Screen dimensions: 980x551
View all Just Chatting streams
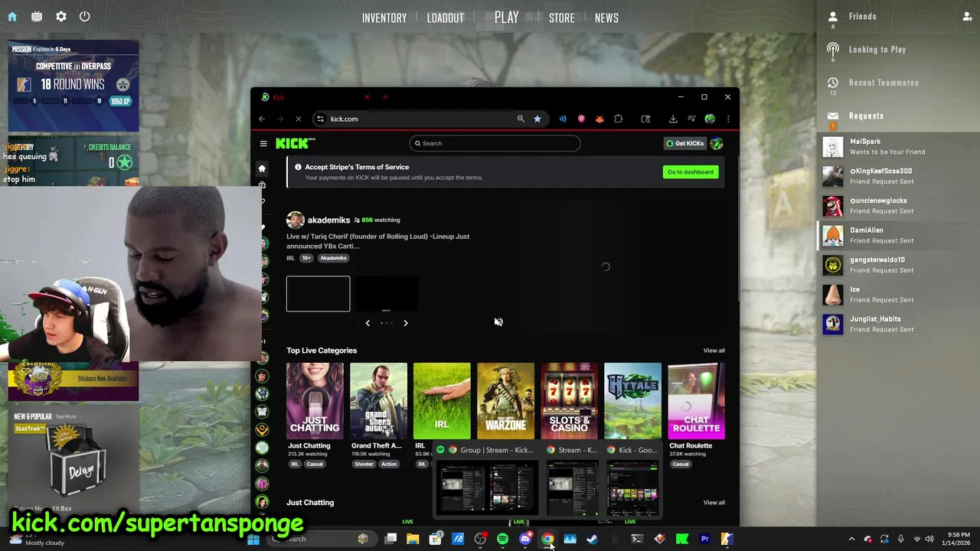[714, 503]
